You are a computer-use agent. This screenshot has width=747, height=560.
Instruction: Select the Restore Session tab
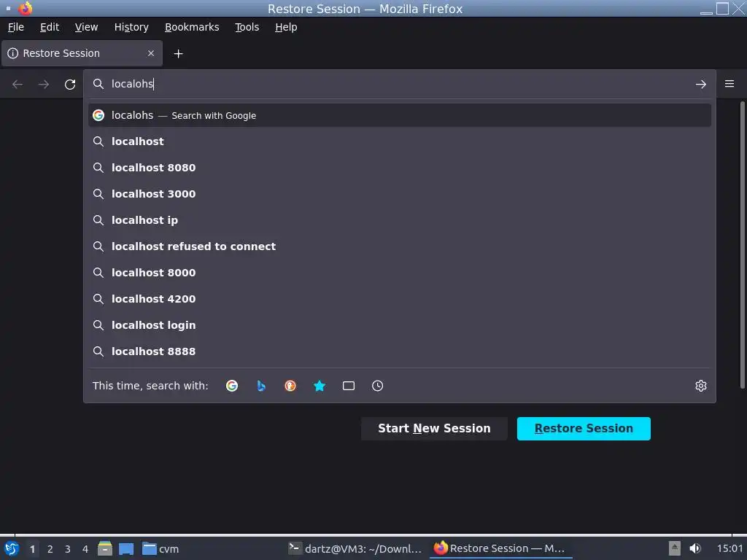[82, 53]
